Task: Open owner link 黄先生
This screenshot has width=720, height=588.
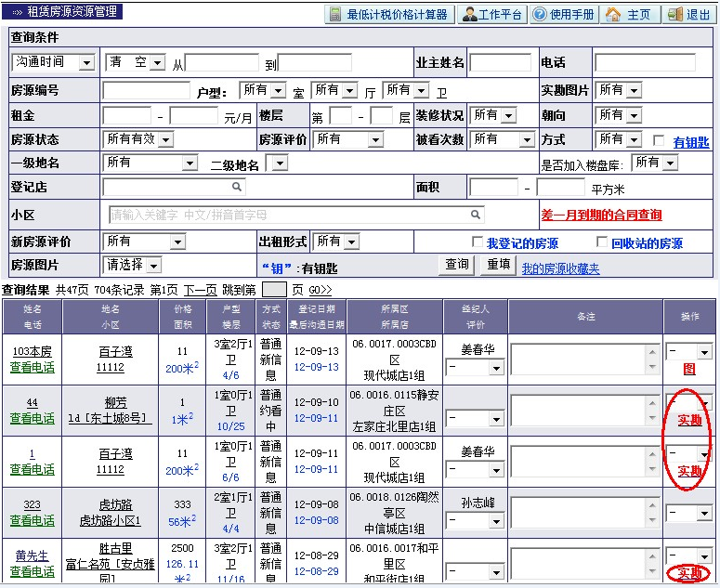Action: coord(33,555)
